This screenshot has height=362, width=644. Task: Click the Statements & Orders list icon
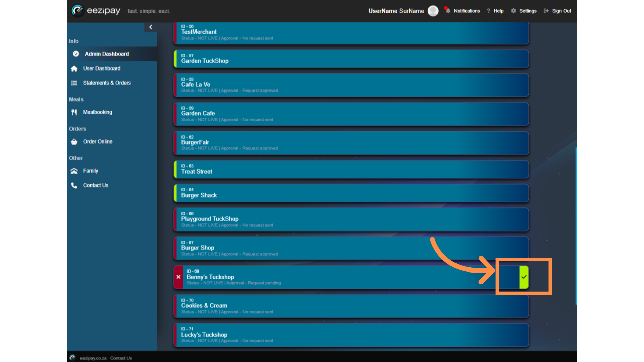pyautogui.click(x=74, y=83)
